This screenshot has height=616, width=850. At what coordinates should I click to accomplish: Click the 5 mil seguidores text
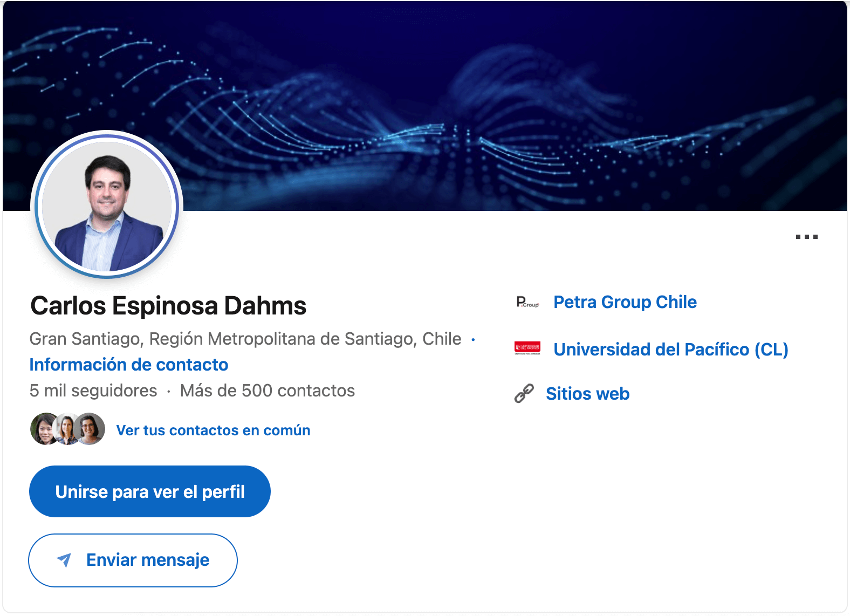pos(93,391)
